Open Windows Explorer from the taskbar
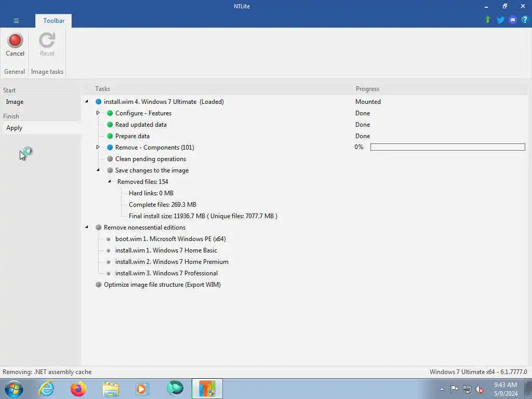Viewport: 532px width, 399px height. pyautogui.click(x=111, y=389)
